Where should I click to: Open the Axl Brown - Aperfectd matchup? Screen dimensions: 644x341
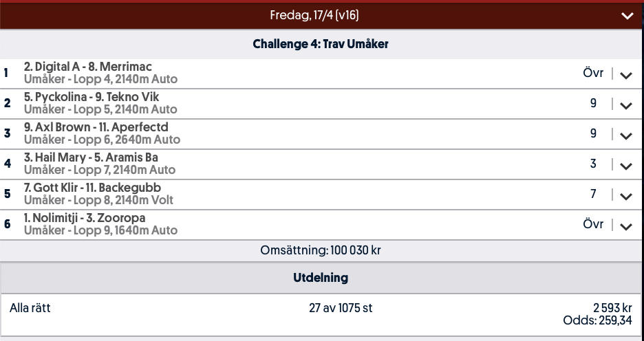(x=96, y=127)
